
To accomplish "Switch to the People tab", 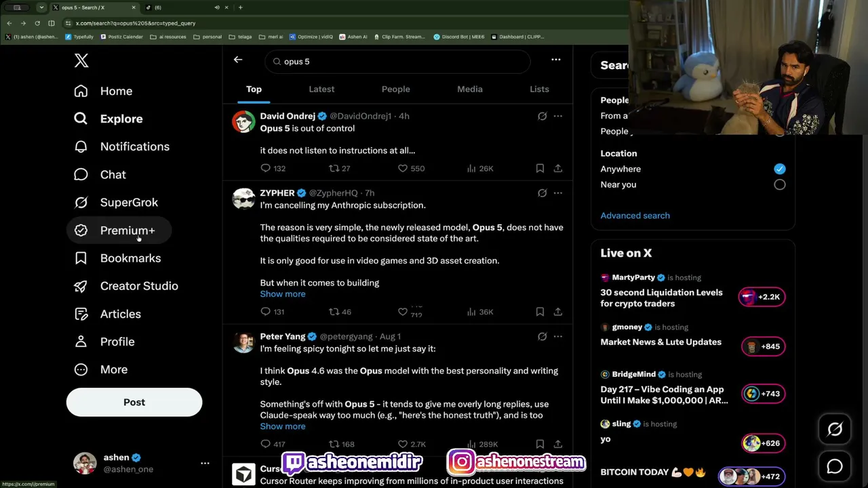I will coord(396,89).
